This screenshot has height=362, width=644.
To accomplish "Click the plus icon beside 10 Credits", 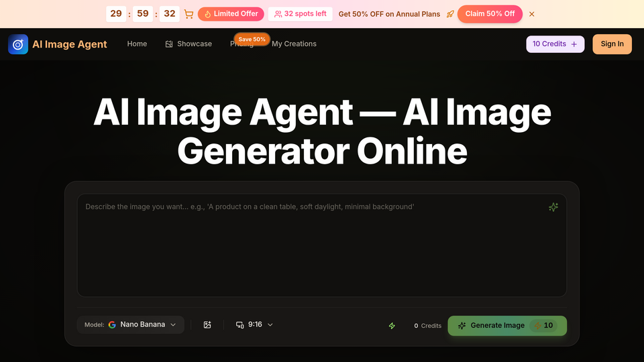I will (x=574, y=44).
